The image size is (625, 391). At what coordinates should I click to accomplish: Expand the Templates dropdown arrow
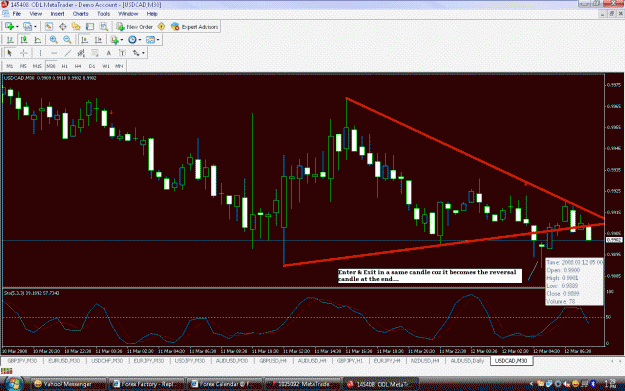158,40
